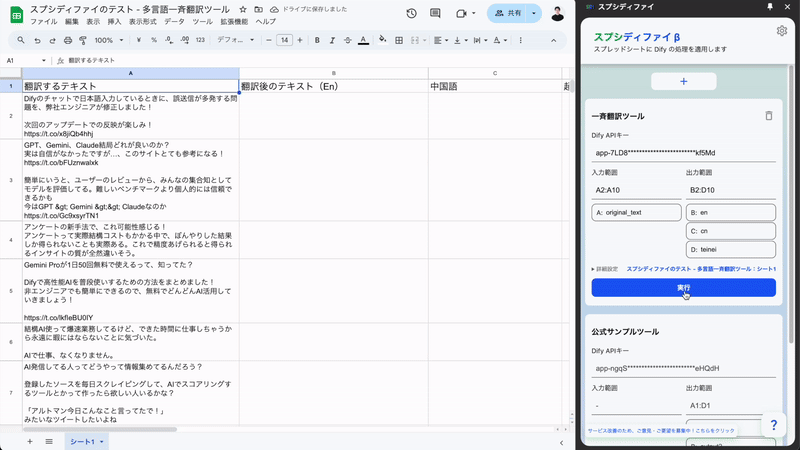Click the borders icon in toolbar
This screenshot has width=800, height=450.
click(398, 40)
